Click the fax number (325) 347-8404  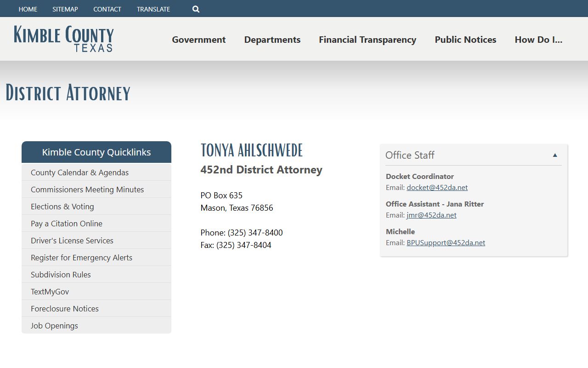tap(243, 245)
